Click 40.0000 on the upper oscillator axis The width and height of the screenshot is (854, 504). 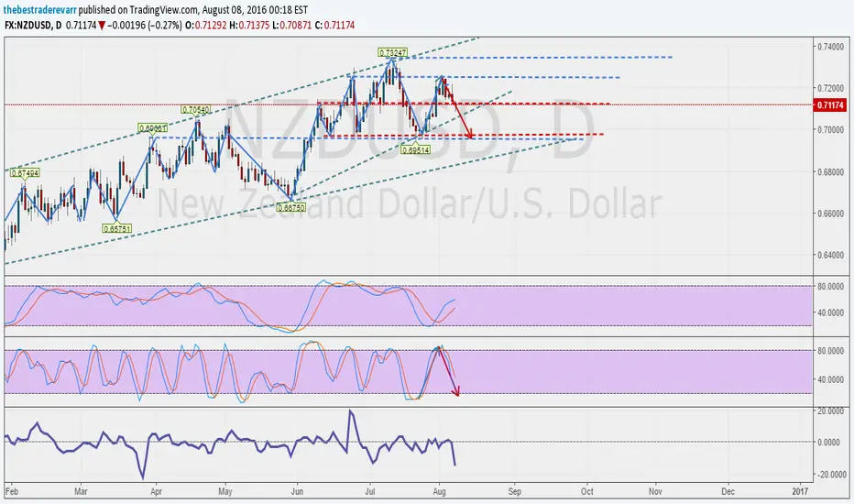click(830, 312)
